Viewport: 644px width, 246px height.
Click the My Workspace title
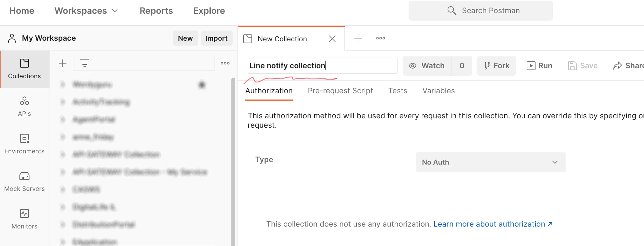[49, 38]
